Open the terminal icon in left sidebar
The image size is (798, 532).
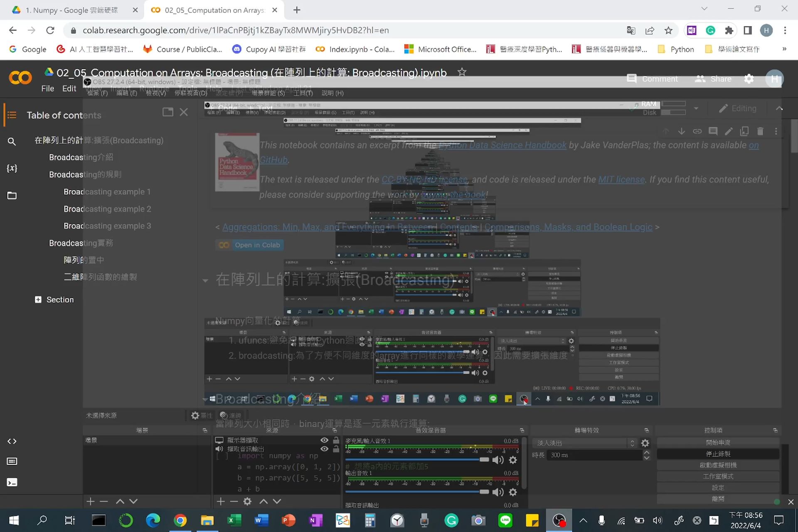(x=12, y=482)
